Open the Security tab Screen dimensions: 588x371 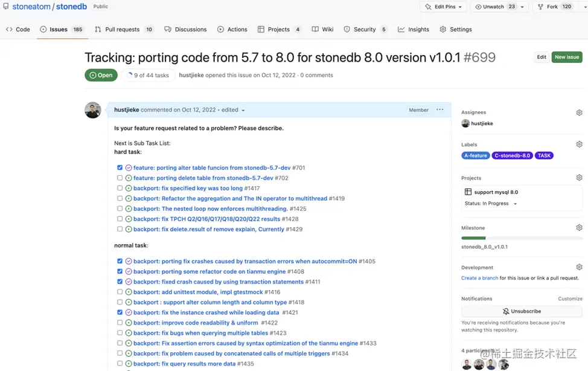point(365,29)
